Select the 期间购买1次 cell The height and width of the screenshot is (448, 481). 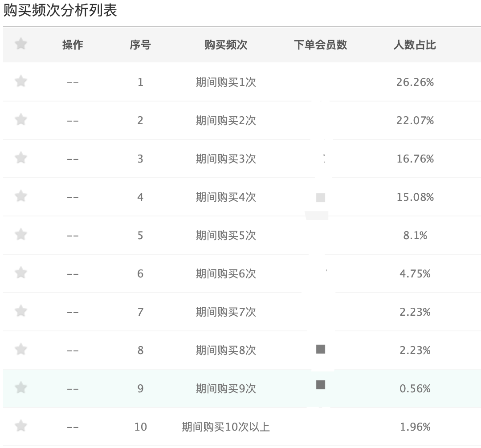click(x=226, y=82)
